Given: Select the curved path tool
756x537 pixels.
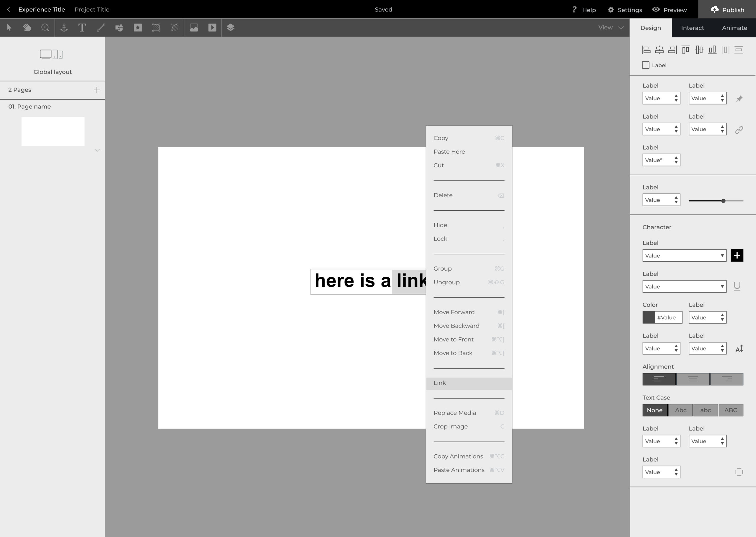Looking at the screenshot, I should click(x=174, y=27).
